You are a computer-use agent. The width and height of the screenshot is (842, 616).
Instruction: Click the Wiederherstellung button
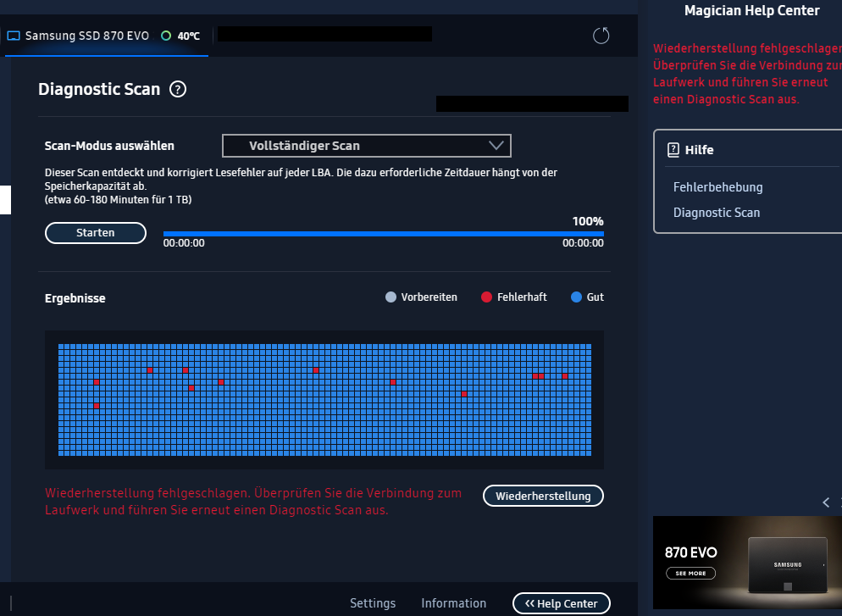543,496
